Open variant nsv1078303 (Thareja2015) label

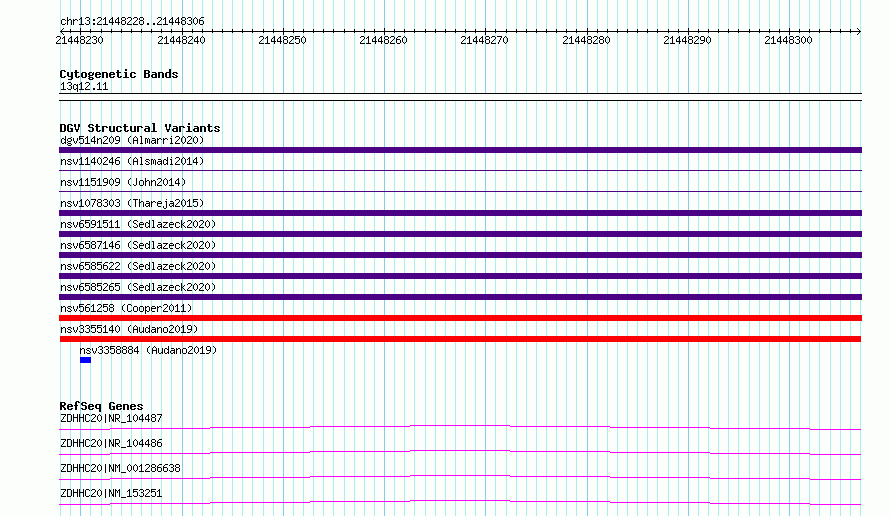pos(132,203)
